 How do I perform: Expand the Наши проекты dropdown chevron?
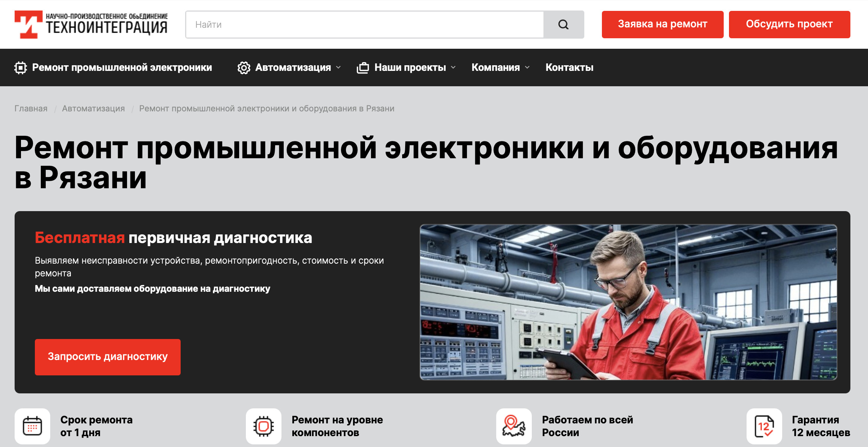[453, 67]
